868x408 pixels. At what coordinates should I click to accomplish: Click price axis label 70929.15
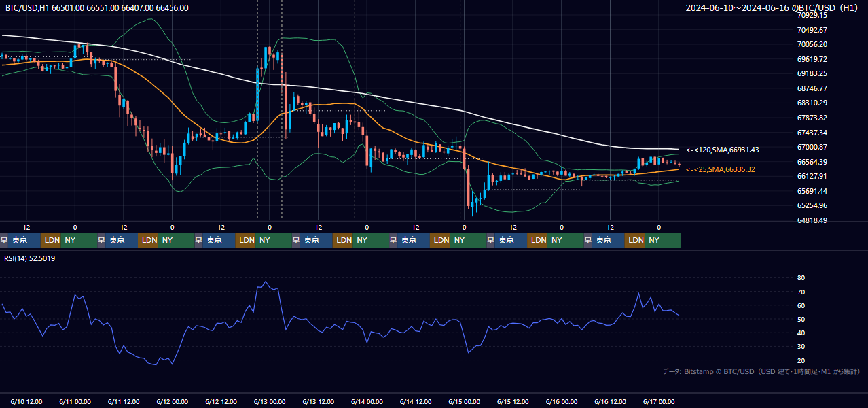coord(812,15)
